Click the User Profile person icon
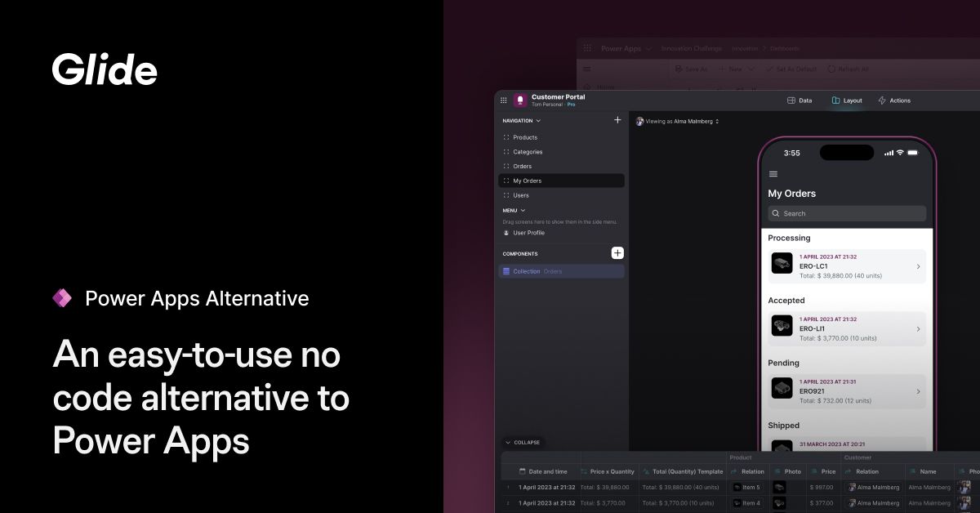Viewport: 980px width, 513px height. point(506,233)
